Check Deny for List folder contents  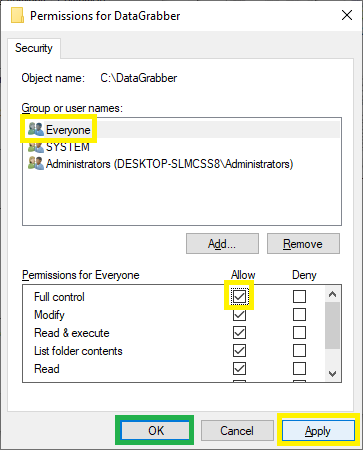299,350
